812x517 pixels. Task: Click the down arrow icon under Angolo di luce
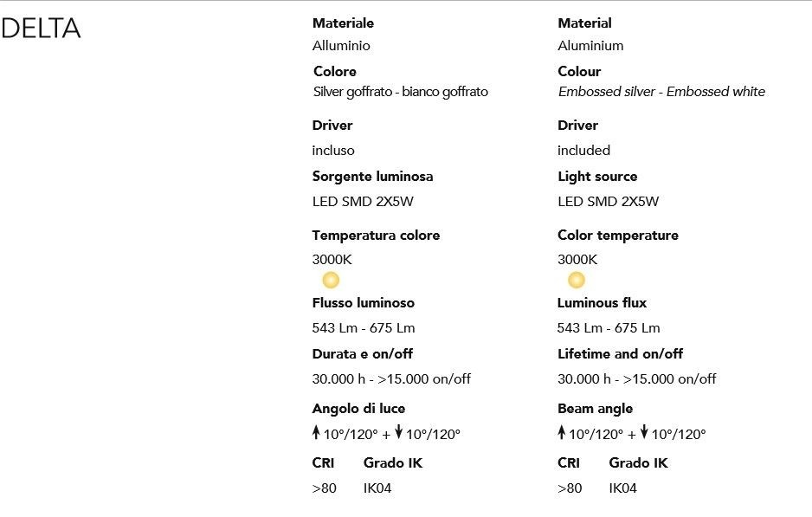pos(398,433)
